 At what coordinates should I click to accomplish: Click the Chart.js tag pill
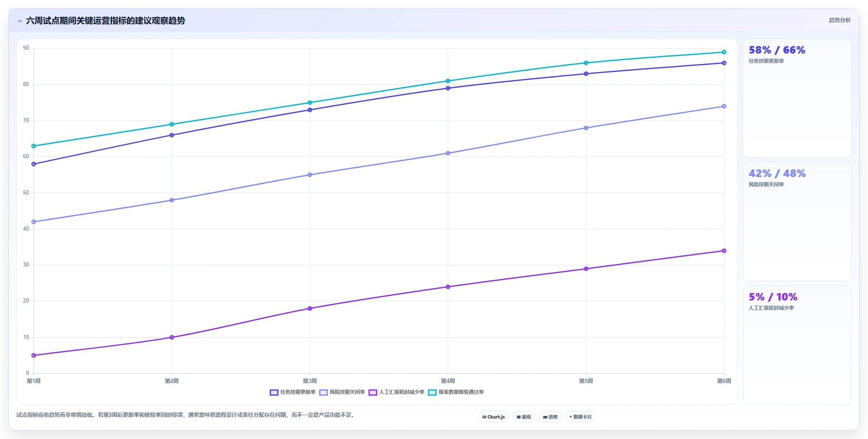493,417
